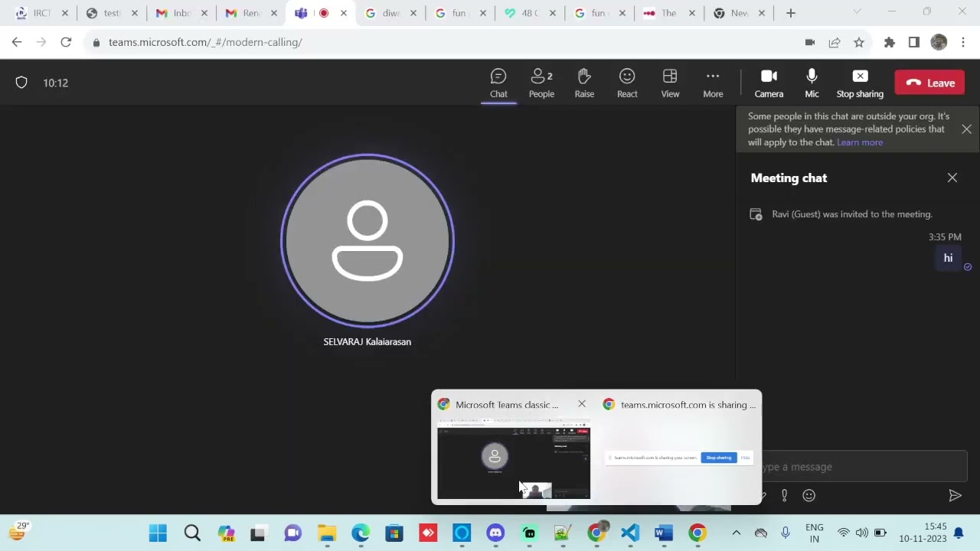Close the Microsoft Teams classic preview
The height and width of the screenshot is (551, 980).
coord(582,404)
